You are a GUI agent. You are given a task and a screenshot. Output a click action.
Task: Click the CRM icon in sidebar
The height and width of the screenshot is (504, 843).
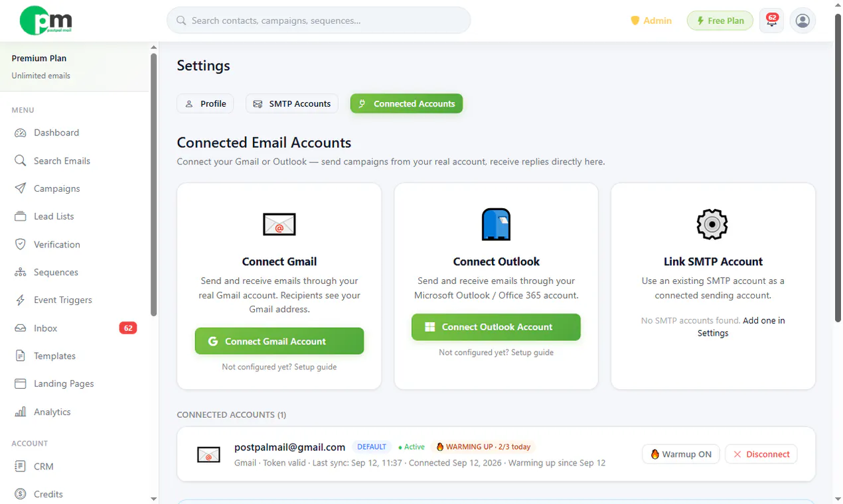(21, 466)
